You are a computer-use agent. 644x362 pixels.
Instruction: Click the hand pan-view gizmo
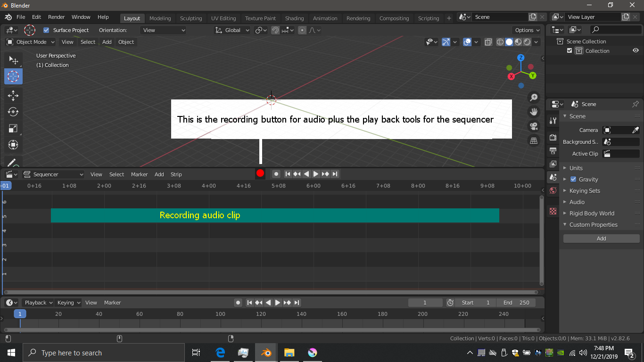tap(534, 112)
